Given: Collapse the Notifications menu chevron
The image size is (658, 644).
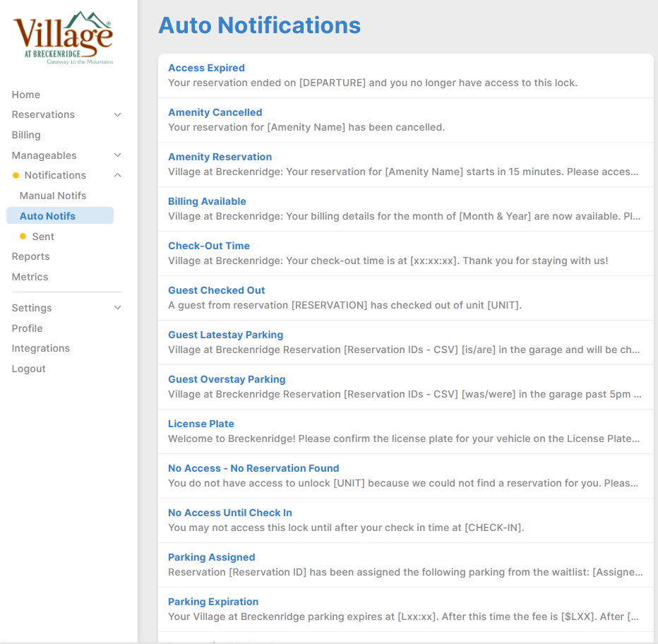Looking at the screenshot, I should (x=118, y=175).
